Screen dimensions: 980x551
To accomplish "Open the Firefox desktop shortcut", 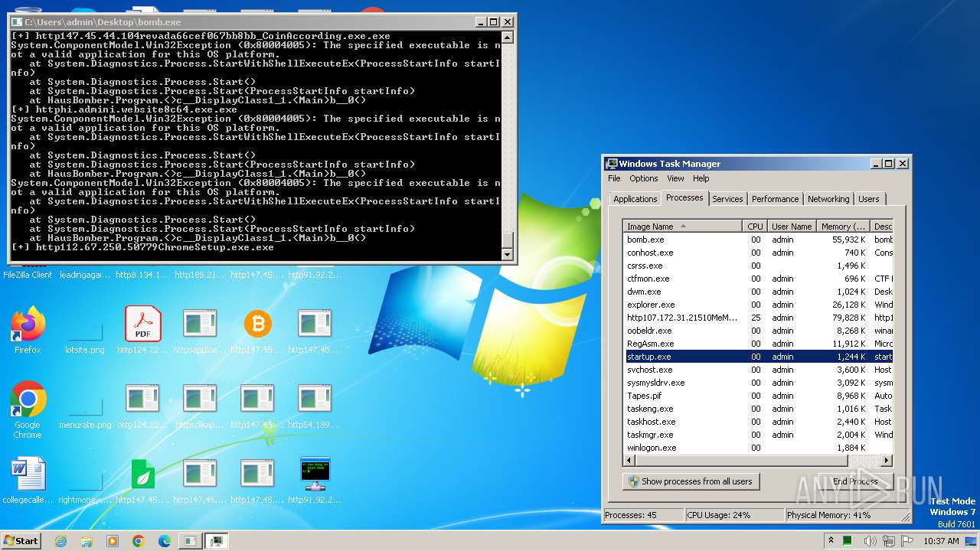I will [x=28, y=331].
